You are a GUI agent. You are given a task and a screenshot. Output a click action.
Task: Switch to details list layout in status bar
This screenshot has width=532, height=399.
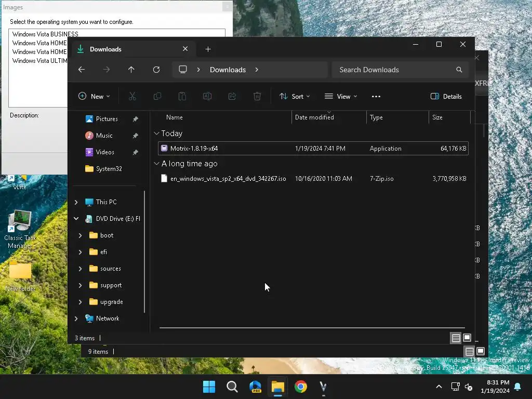pyautogui.click(x=456, y=338)
